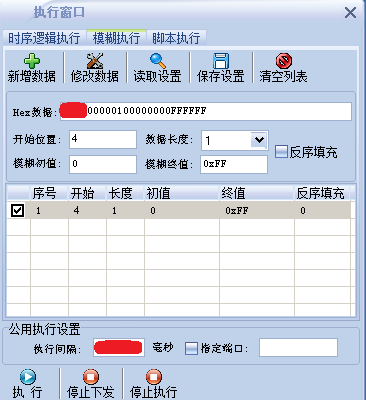The height and width of the screenshot is (400, 366).
Task: Focus the 模糊终值 input box
Action: coord(234,164)
